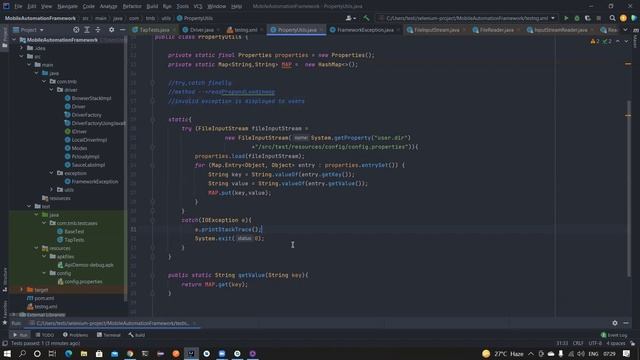The image size is (640, 360).
Task: Debug the selected configuration
Action: tap(577, 18)
